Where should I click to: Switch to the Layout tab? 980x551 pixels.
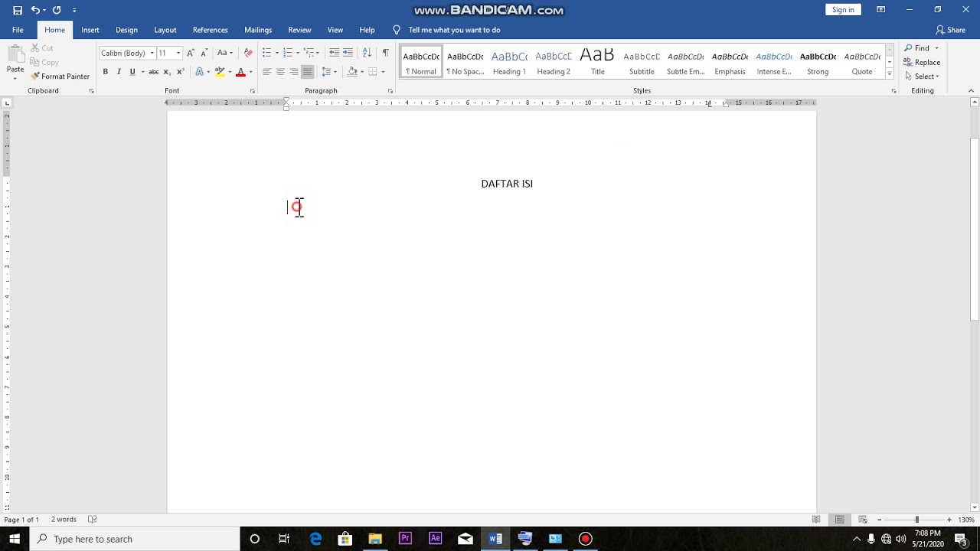point(165,30)
